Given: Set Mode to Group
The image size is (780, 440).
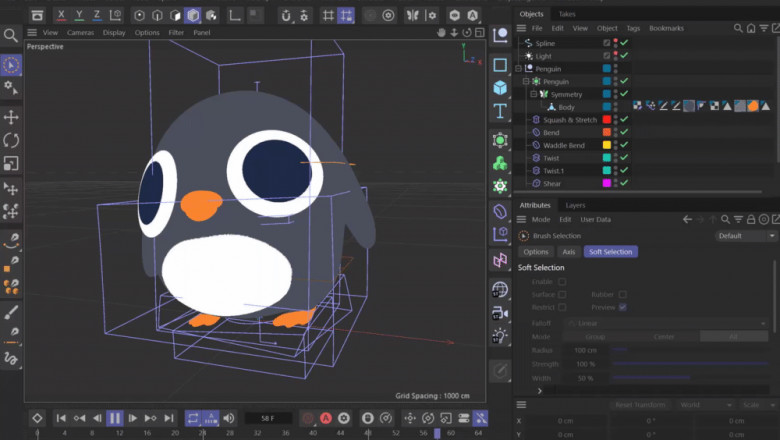Looking at the screenshot, I should point(595,337).
